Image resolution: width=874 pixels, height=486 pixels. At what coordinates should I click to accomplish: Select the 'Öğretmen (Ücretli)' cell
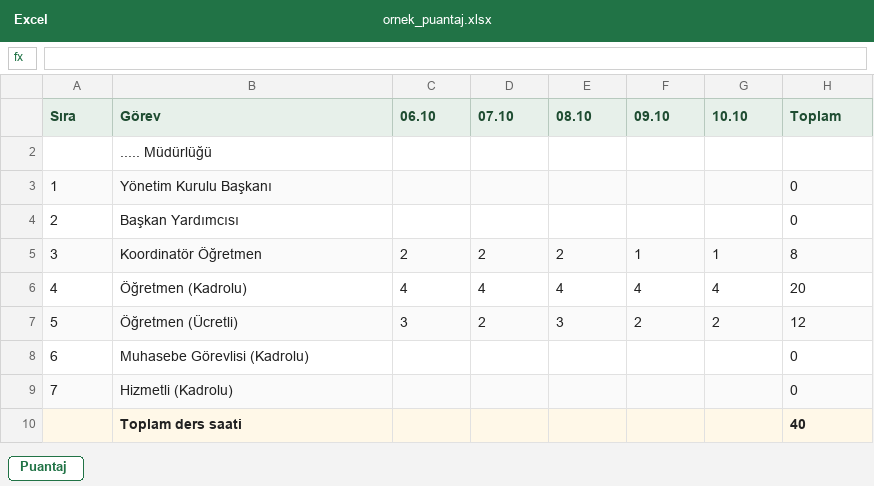click(x=253, y=323)
